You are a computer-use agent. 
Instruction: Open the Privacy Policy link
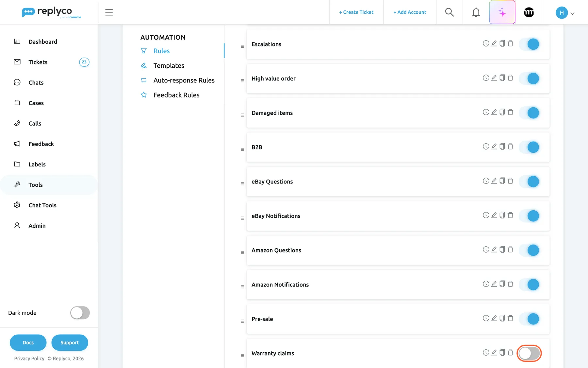(29, 359)
